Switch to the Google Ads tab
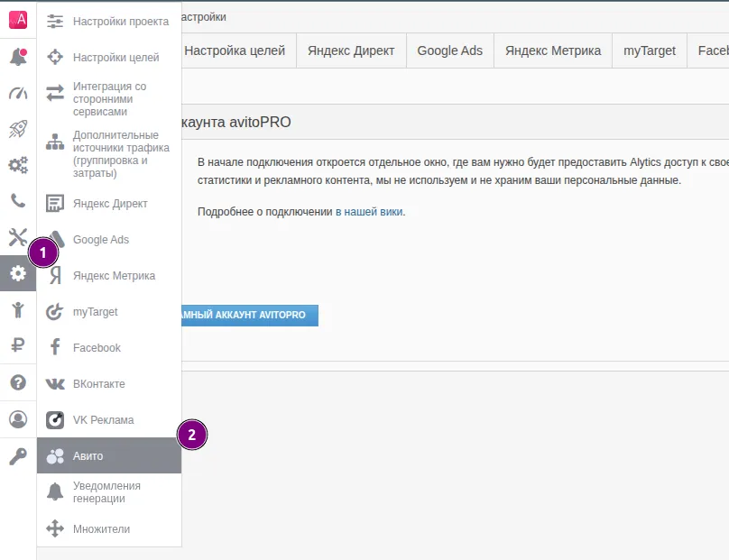 [450, 50]
